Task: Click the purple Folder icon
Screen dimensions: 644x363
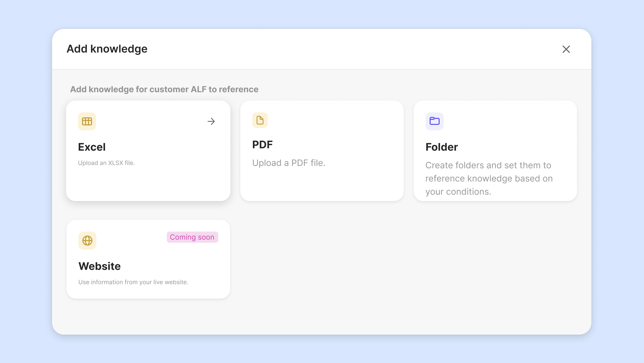Action: [x=434, y=121]
